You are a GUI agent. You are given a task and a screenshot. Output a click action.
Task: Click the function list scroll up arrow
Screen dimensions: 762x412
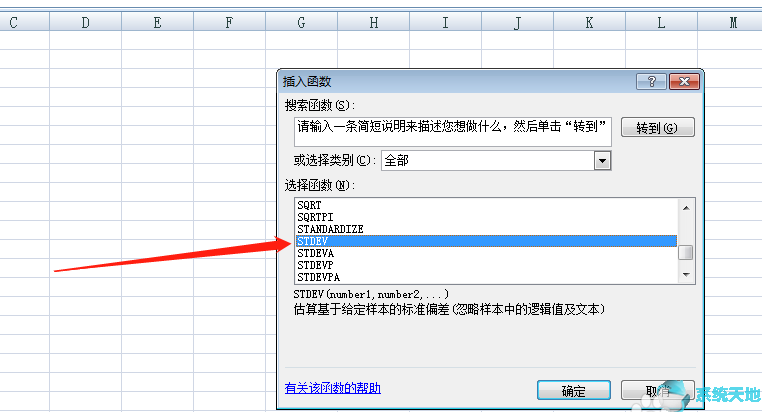tap(686, 208)
